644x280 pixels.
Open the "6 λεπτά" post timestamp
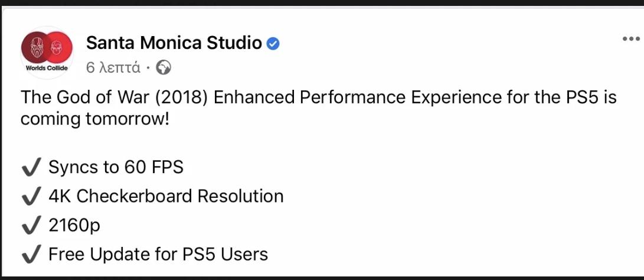tap(113, 67)
